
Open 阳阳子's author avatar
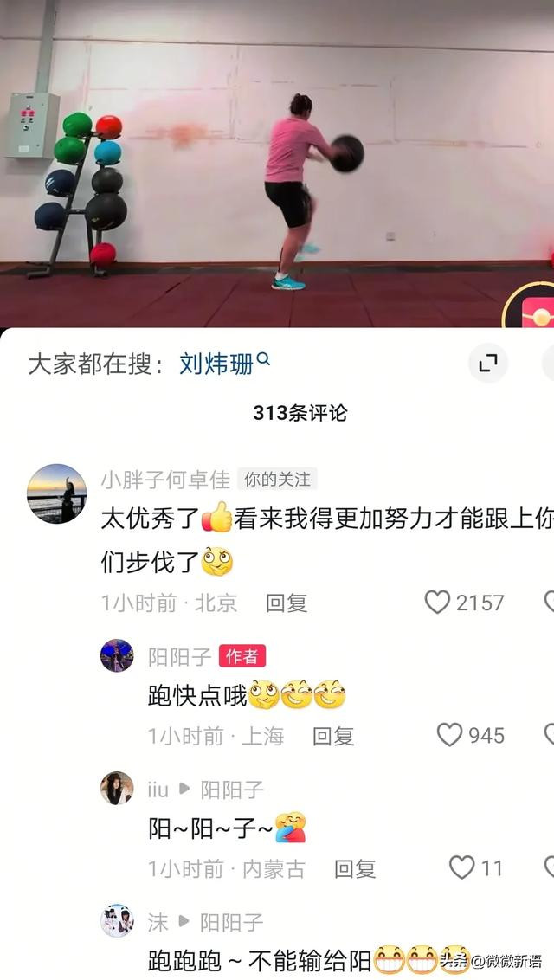point(117,655)
